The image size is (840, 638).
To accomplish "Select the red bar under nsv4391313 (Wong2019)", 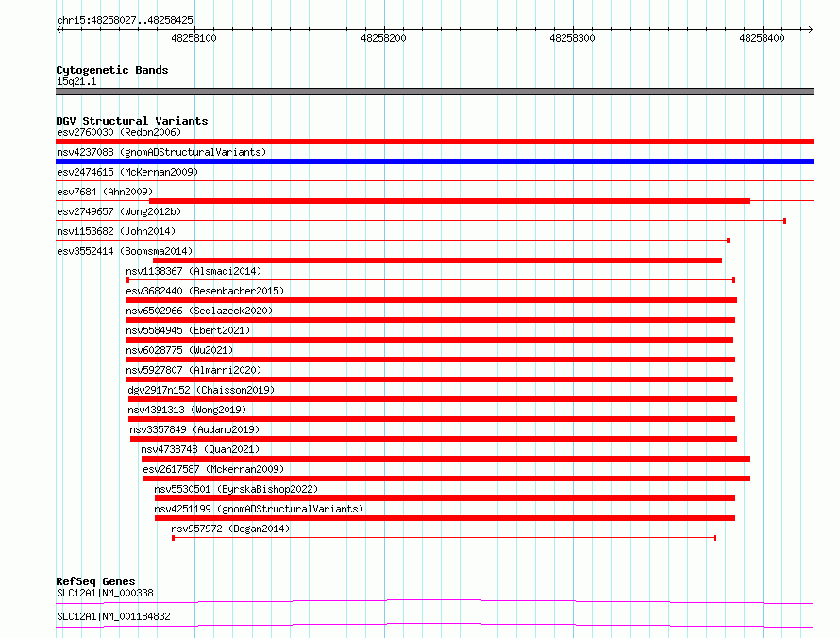I will point(431,419).
